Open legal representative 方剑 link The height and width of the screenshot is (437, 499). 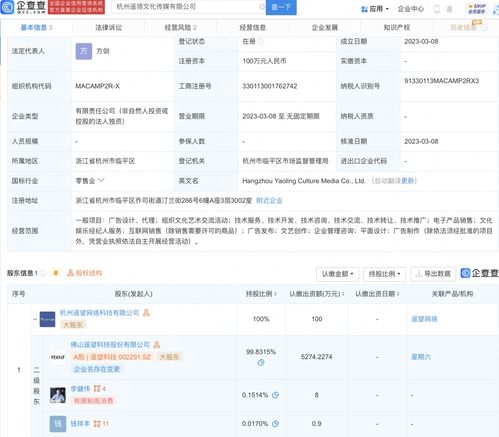click(x=103, y=51)
